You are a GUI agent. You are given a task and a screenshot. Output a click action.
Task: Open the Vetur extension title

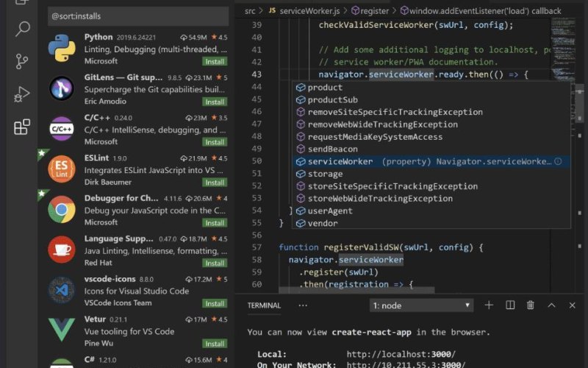[95, 319]
